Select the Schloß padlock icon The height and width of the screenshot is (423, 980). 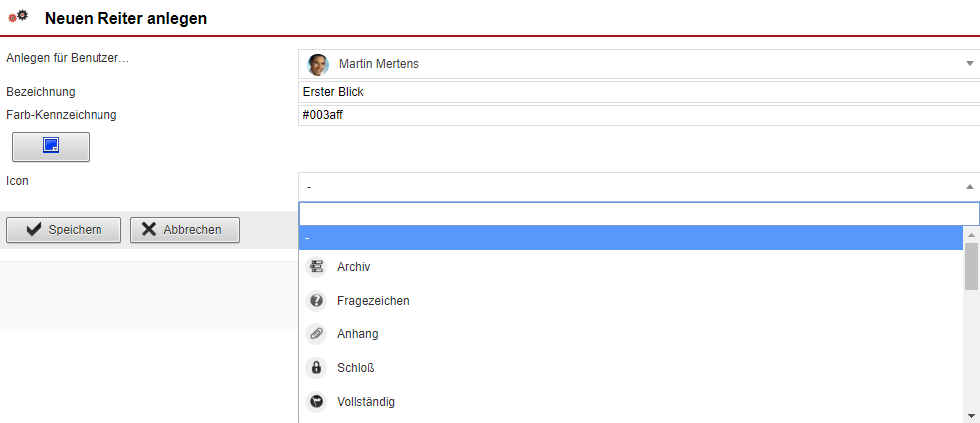point(631,368)
